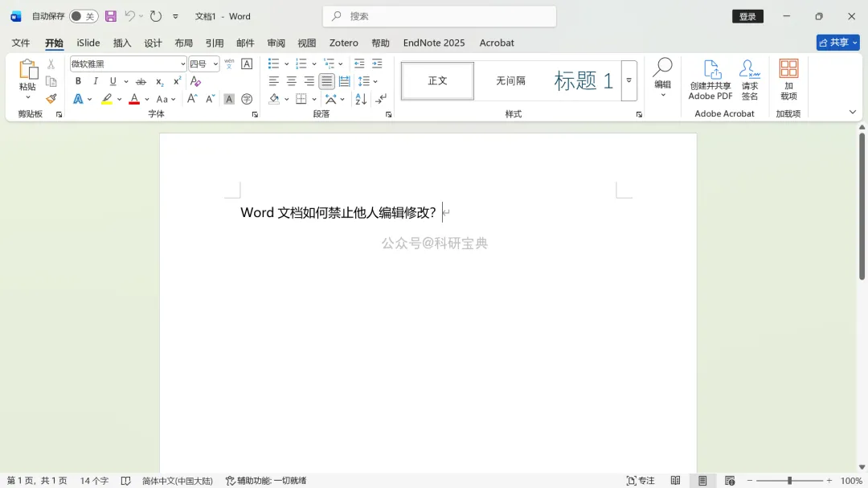The image size is (868, 488).
Task: Clear all formatting icon
Action: pyautogui.click(x=195, y=81)
